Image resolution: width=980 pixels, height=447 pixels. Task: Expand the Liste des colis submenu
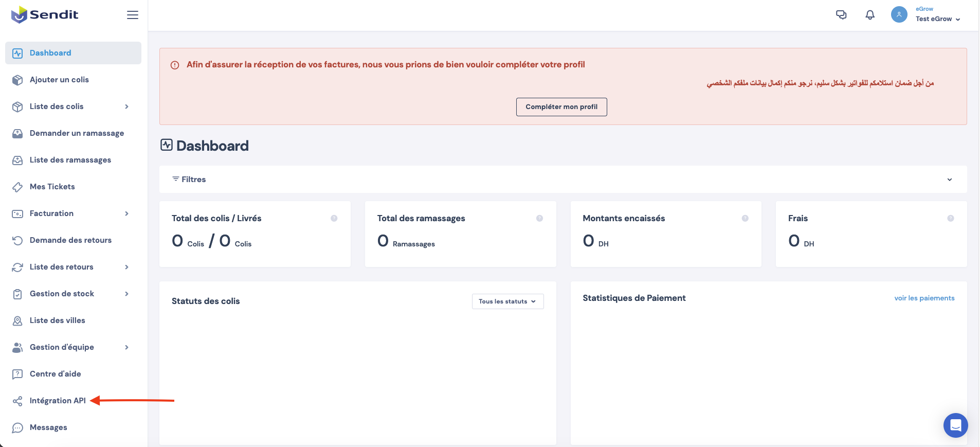click(x=126, y=106)
